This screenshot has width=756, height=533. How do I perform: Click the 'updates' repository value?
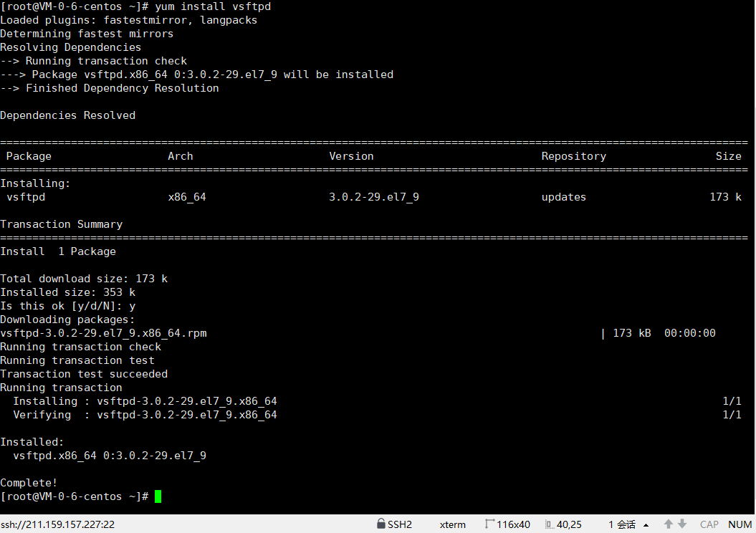(563, 197)
